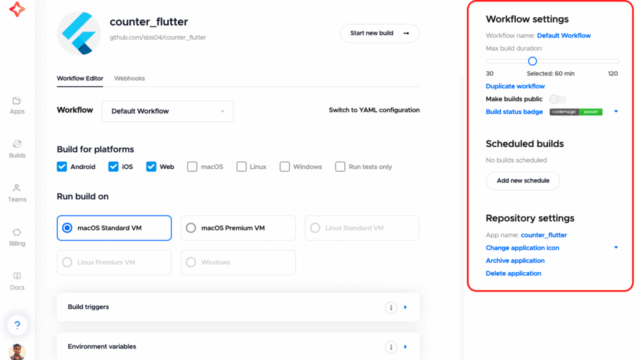Viewport: 640px width, 360px height.
Task: Select Linux Premium VM radio option
Action: (114, 262)
